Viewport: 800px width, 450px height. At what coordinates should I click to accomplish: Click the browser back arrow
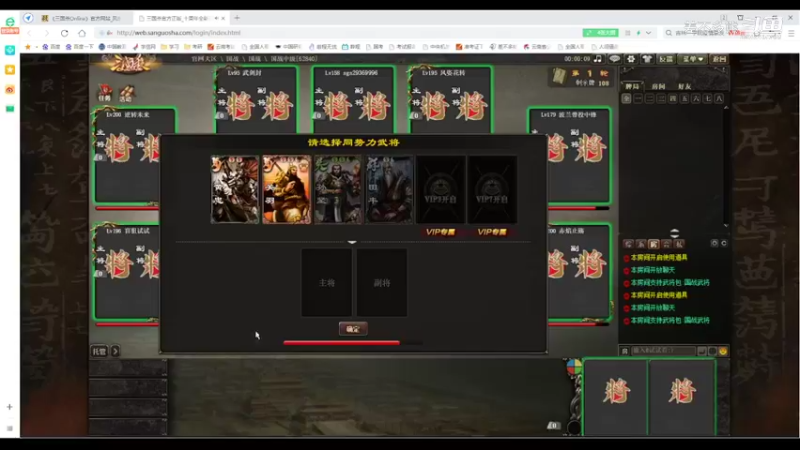click(x=30, y=33)
